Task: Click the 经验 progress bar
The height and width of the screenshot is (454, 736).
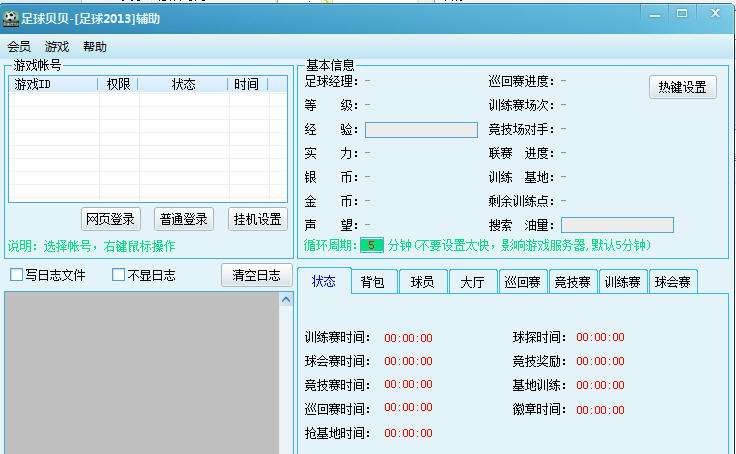Action: pos(421,130)
